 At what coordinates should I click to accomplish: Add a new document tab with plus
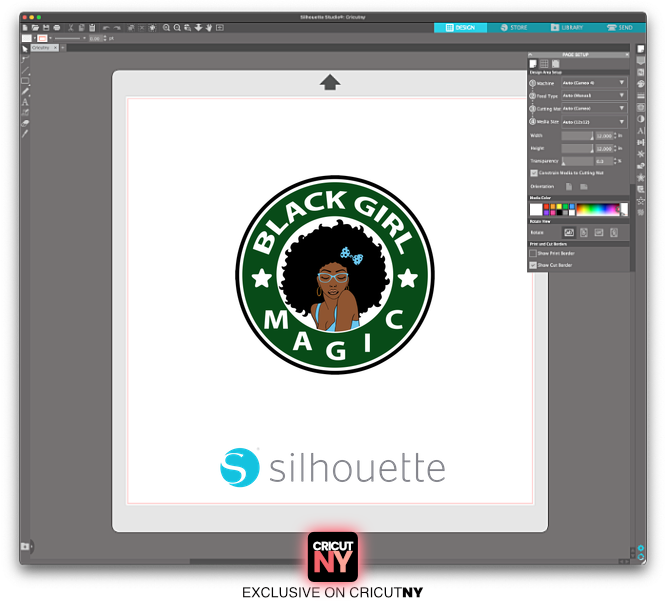coord(63,48)
